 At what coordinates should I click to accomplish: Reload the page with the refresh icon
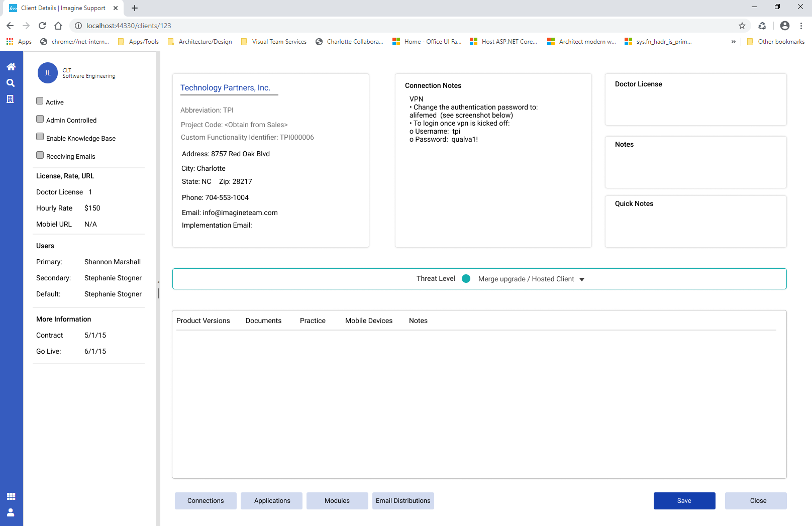click(x=42, y=26)
